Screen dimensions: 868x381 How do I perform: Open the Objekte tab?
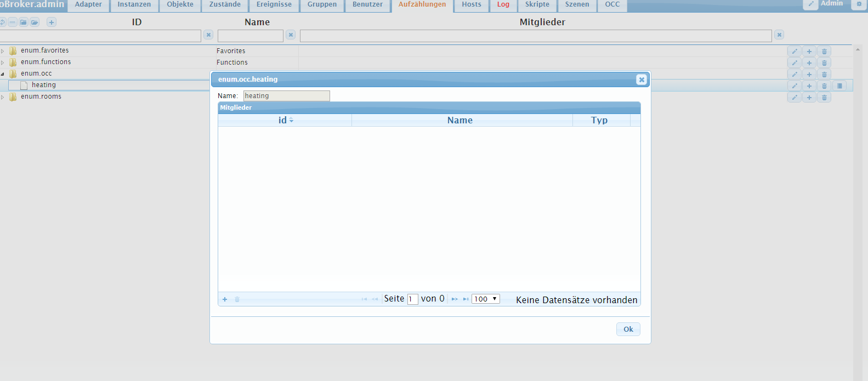click(x=180, y=5)
